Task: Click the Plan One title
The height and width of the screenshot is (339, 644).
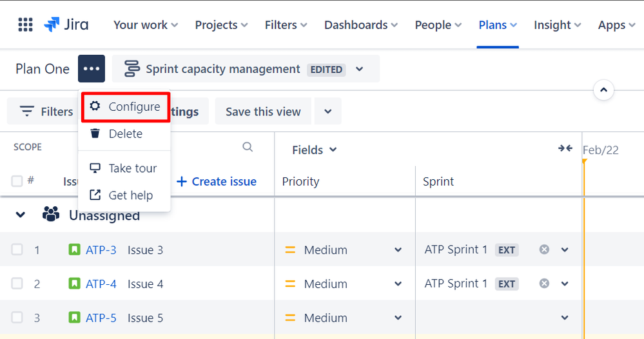Action: click(43, 68)
